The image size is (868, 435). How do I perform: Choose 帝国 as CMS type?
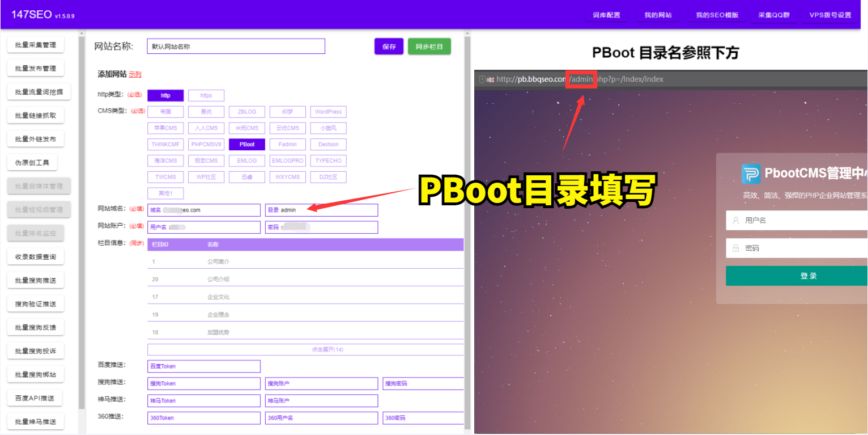pyautogui.click(x=165, y=112)
